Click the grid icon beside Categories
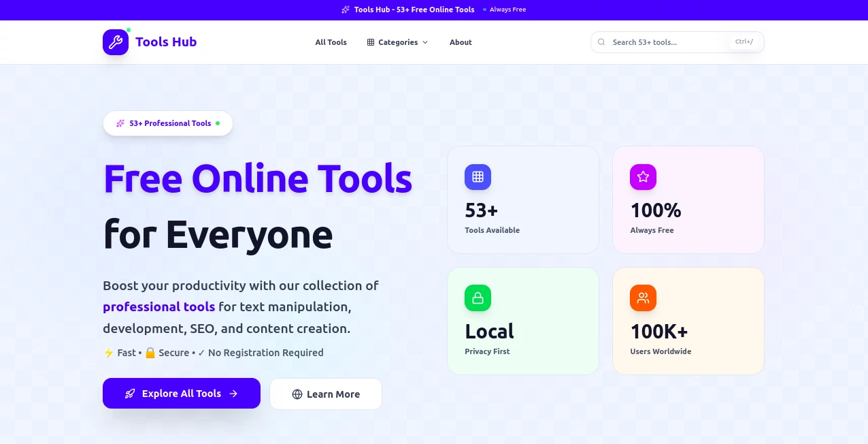868x444 pixels. [x=371, y=42]
